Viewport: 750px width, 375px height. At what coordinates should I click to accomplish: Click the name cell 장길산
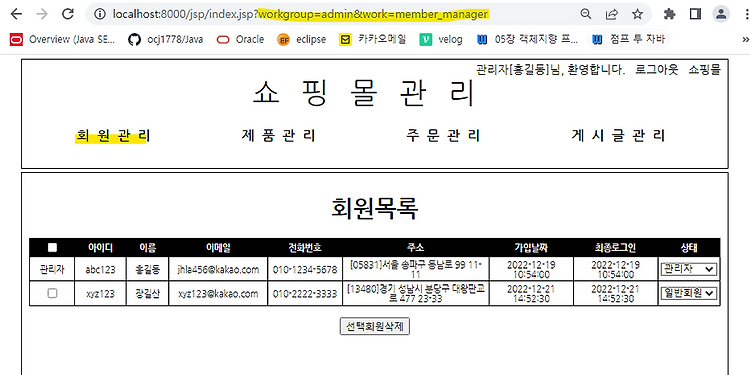[x=148, y=294]
